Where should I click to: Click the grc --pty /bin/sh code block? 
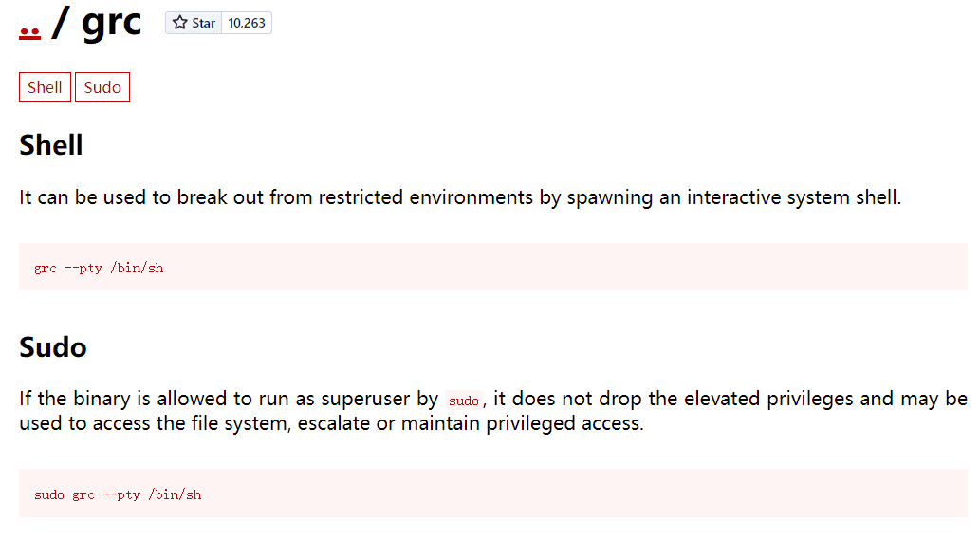coord(493,267)
